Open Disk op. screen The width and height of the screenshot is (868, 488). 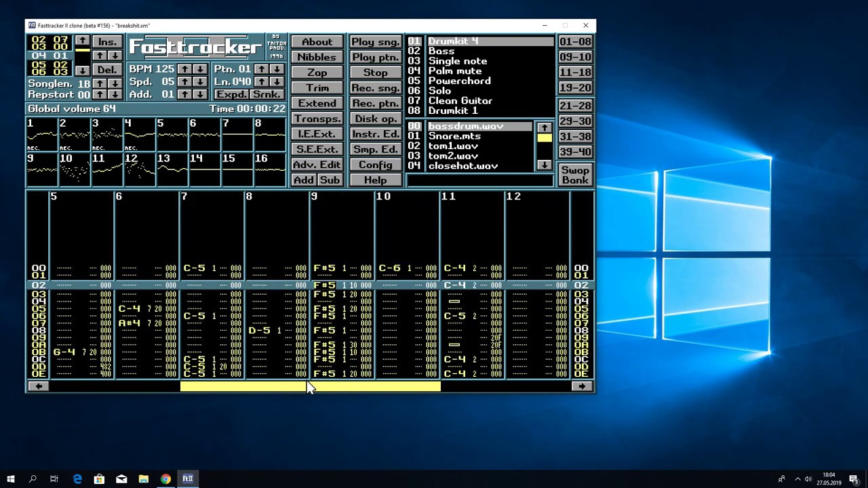click(375, 119)
